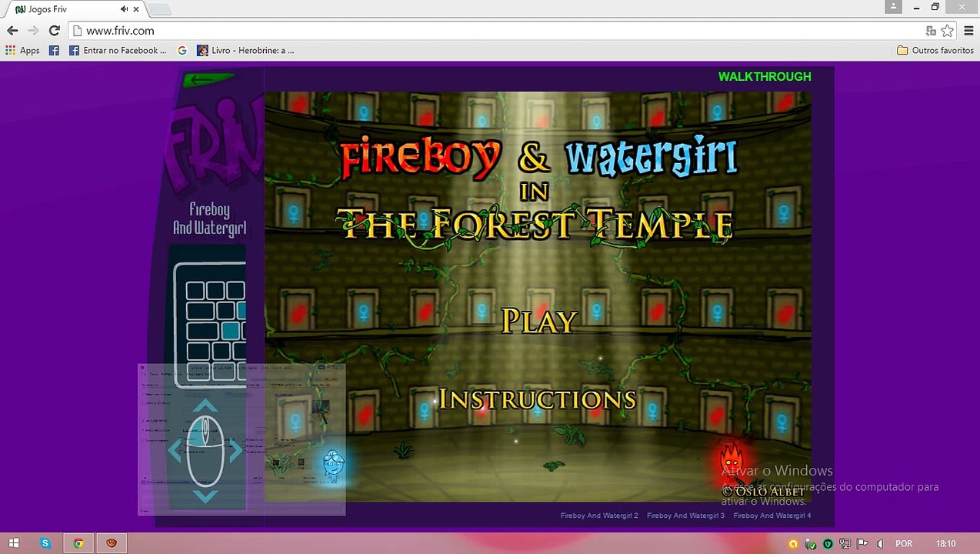The height and width of the screenshot is (554, 980).
Task: Open Fireboy And Watergirl 2 link
Action: [599, 516]
